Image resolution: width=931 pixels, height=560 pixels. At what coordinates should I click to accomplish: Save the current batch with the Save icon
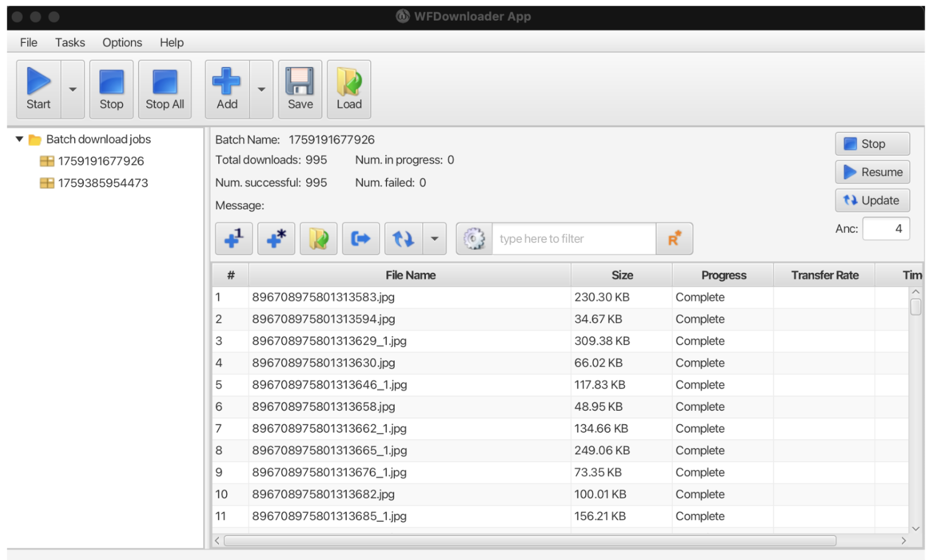tap(300, 89)
